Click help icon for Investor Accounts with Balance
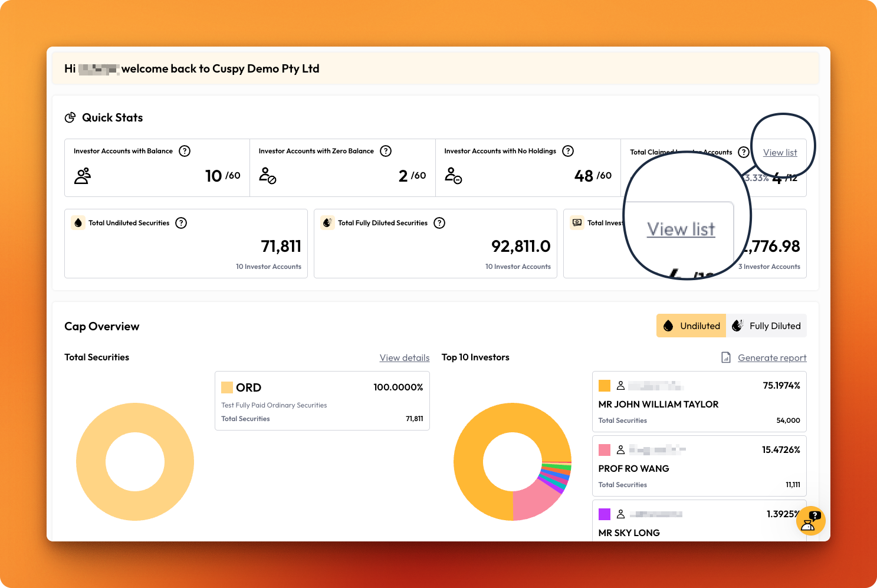 coord(185,151)
